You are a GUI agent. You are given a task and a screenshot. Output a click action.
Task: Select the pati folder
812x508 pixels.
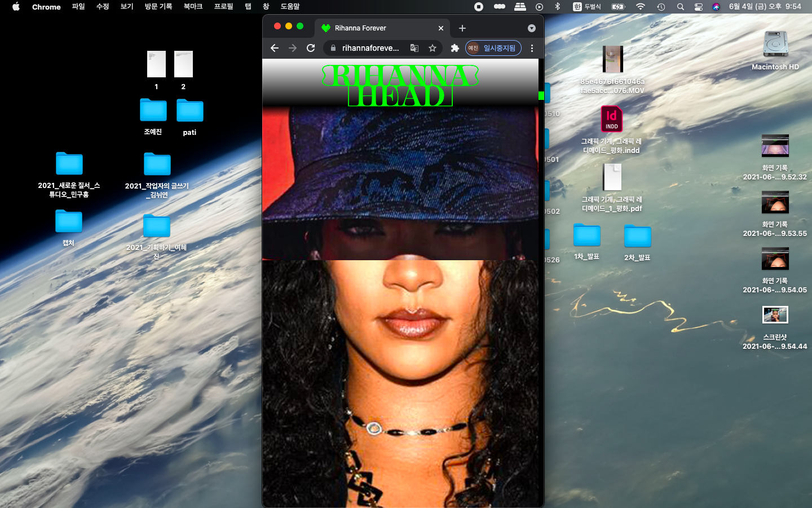pos(190,111)
